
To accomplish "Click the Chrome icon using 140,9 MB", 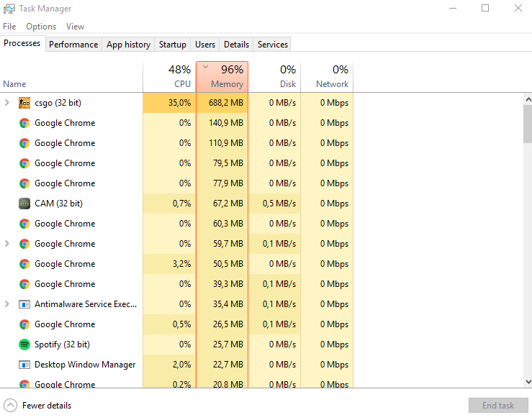I will pyautogui.click(x=24, y=123).
